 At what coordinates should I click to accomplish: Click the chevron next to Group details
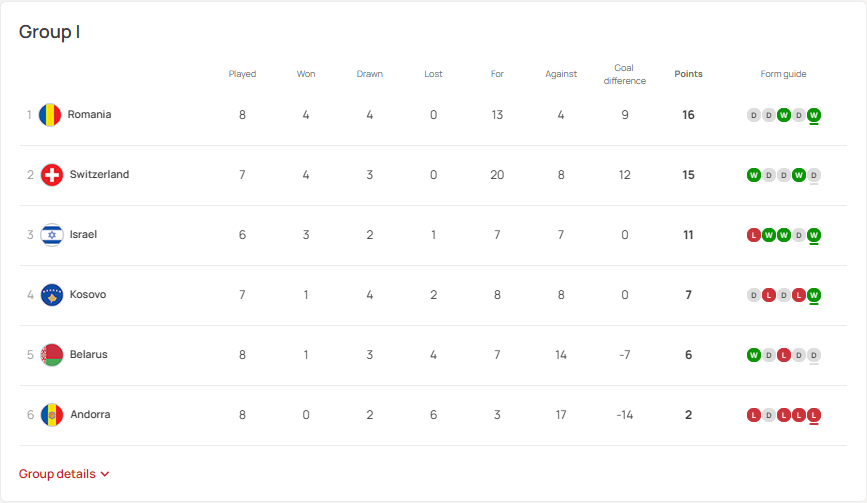coord(105,474)
